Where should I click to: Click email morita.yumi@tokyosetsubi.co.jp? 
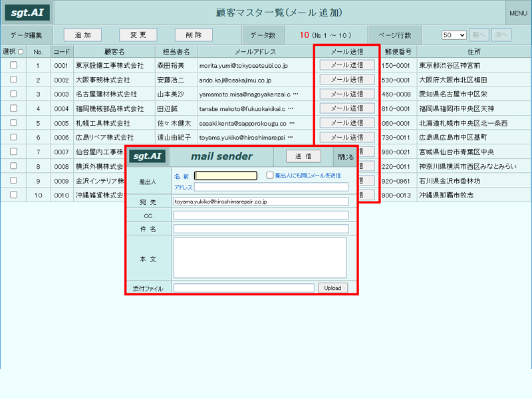pos(243,65)
